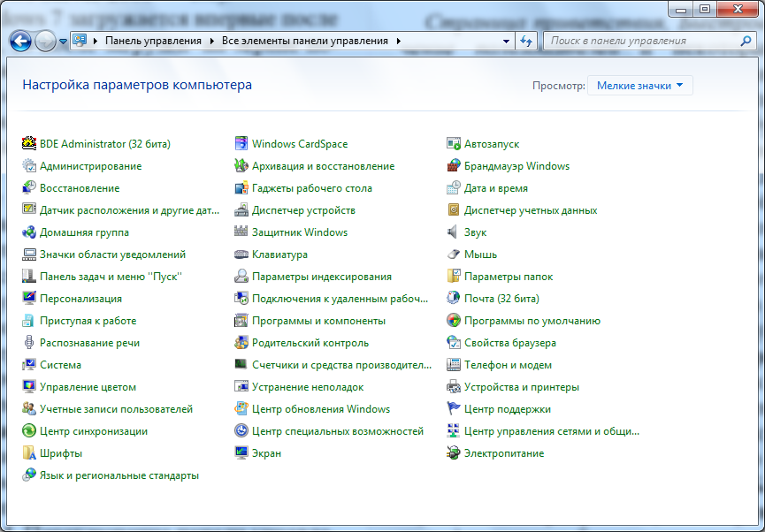Open the recent pages dropdown next to Forward
Viewport: 765px width, 532px height.
(63, 42)
